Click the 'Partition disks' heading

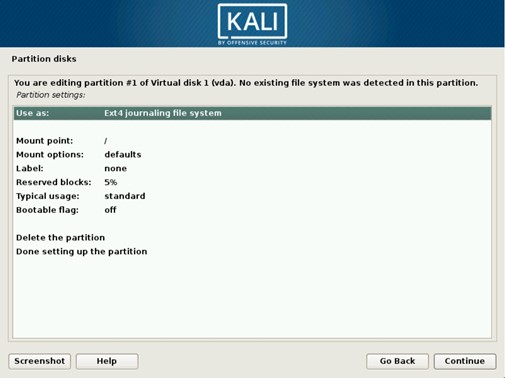tap(44, 59)
